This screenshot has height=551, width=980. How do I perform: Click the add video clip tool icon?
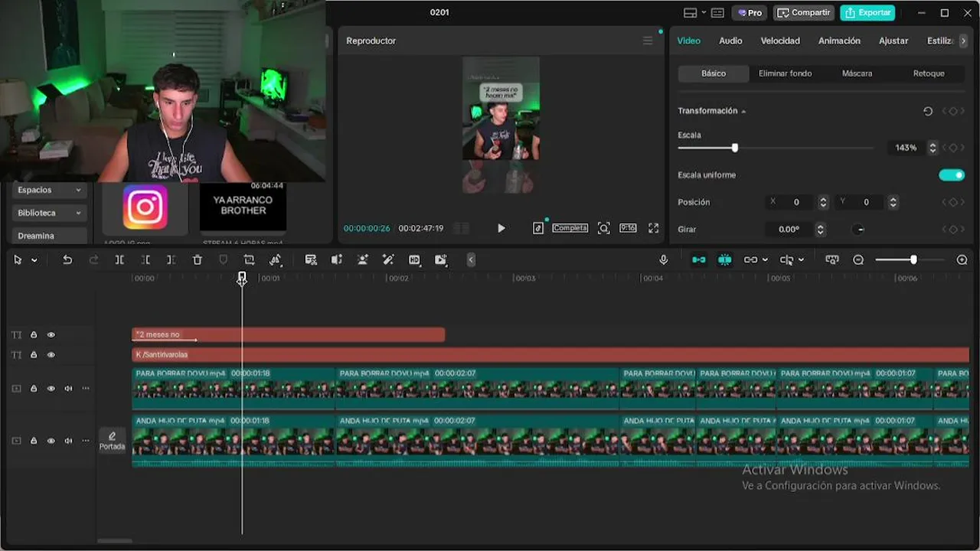pyautogui.click(x=440, y=260)
